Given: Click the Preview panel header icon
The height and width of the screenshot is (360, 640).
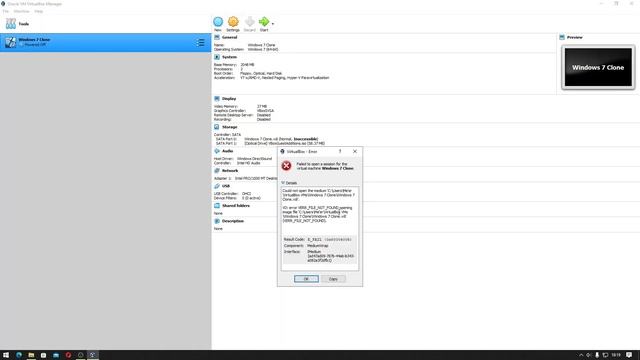Looking at the screenshot, I should (x=562, y=37).
